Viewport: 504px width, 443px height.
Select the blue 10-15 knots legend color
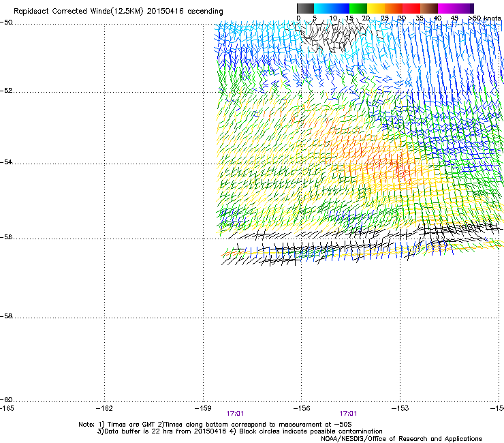pos(341,8)
